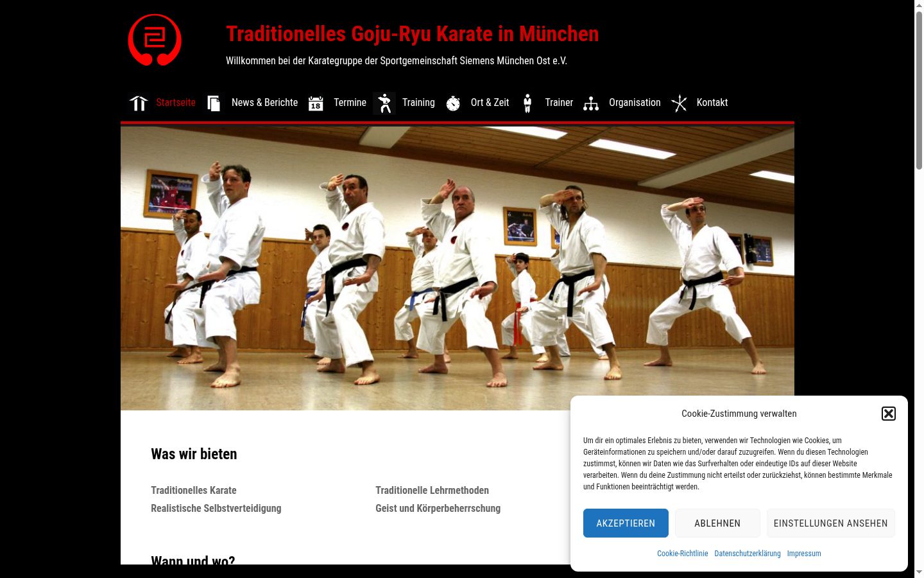Image resolution: width=924 pixels, height=578 pixels.
Task: Click the Einstellungen ansehen button
Action: tap(831, 523)
